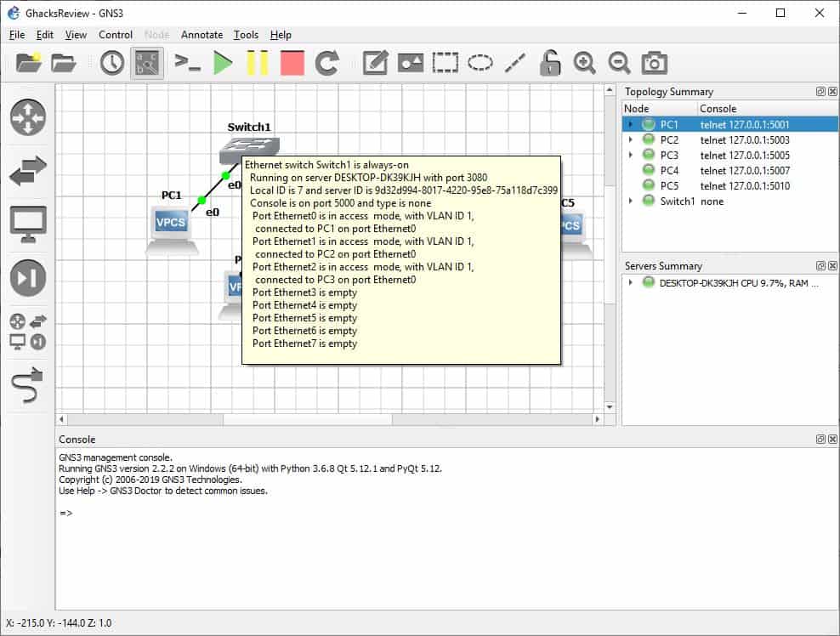Float the Servers Summary panel
Image resolution: width=840 pixels, height=636 pixels.
(820, 266)
